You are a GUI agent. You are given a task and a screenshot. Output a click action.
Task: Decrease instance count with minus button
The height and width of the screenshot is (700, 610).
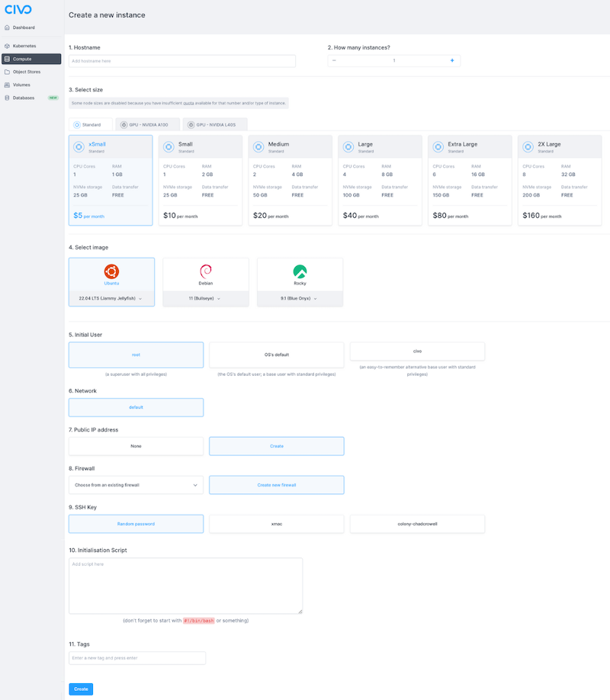(334, 60)
